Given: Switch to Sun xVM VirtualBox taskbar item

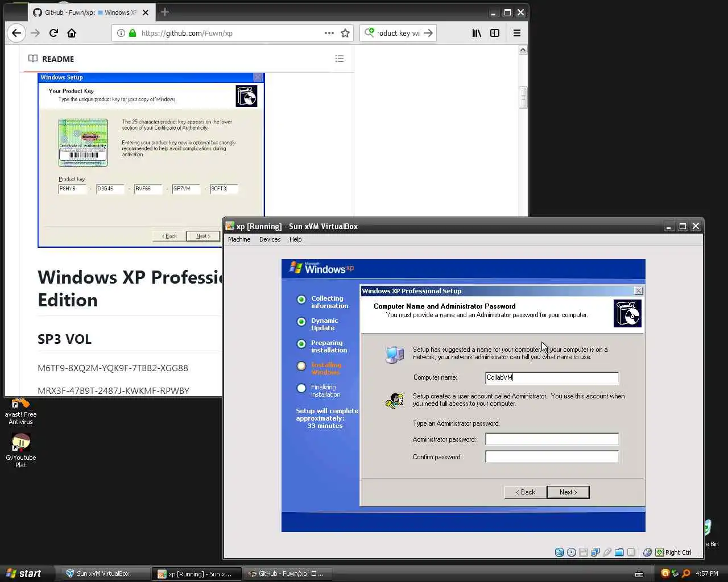Looking at the screenshot, I should (x=105, y=573).
